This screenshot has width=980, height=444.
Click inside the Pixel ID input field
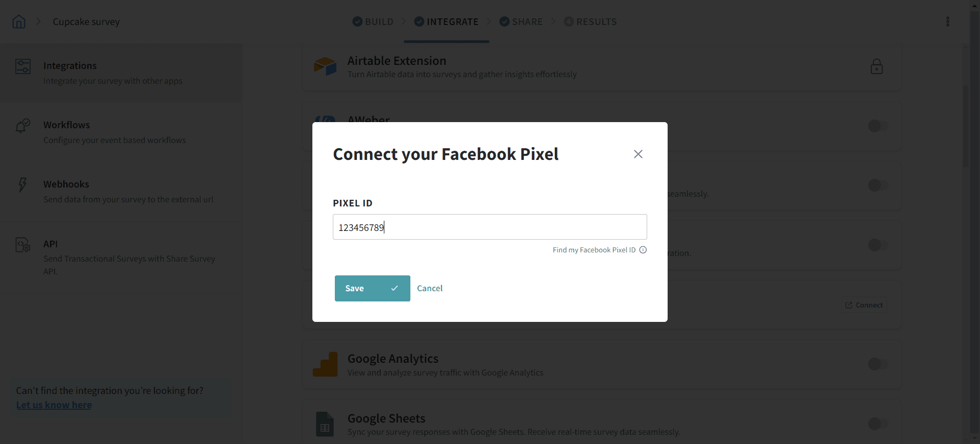pyautogui.click(x=489, y=227)
